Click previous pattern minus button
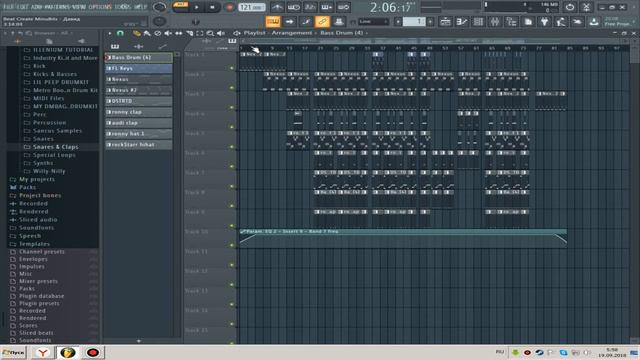The height and width of the screenshot is (360, 640). pos(398,22)
